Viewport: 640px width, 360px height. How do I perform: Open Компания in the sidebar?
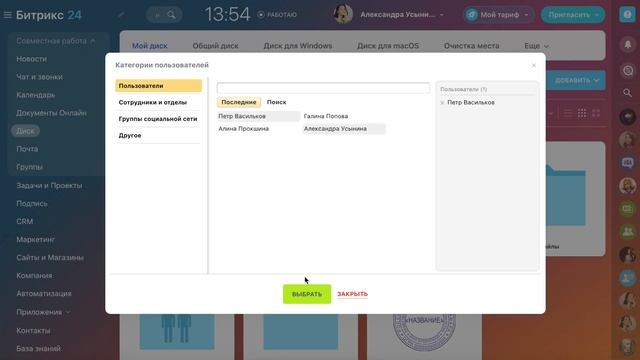pos(34,276)
